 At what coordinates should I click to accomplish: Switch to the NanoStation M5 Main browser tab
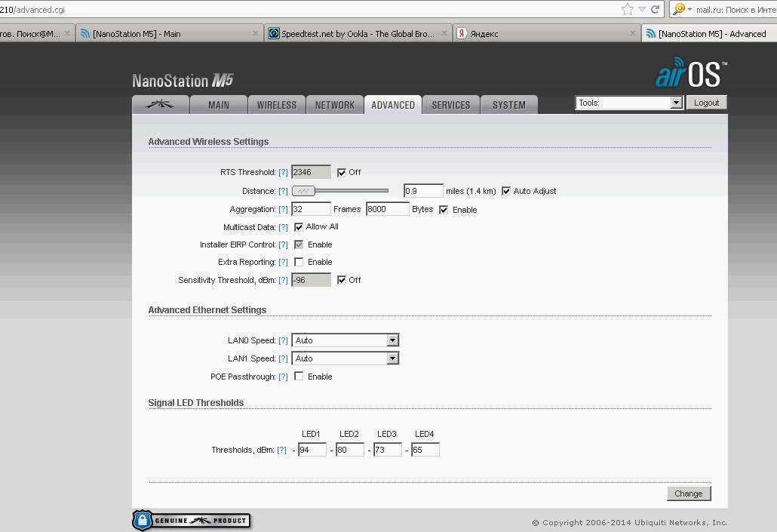(170, 33)
